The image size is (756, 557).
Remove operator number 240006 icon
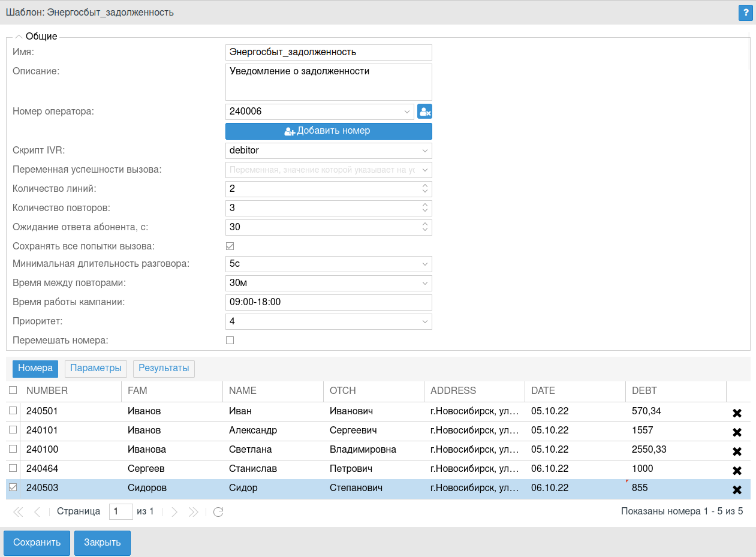click(x=424, y=112)
